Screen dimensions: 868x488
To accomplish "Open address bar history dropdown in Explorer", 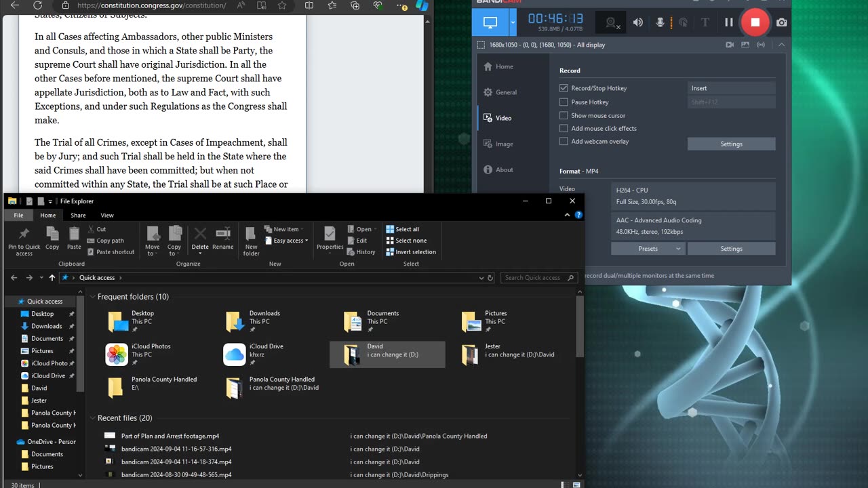I will pos(481,278).
